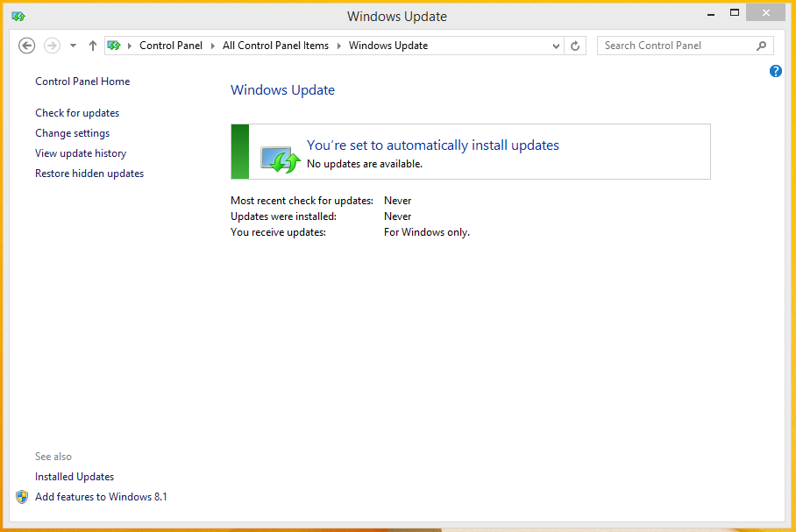Click the Windows Update icon in address bar
Image resolution: width=796 pixels, height=532 pixels.
pyautogui.click(x=114, y=46)
